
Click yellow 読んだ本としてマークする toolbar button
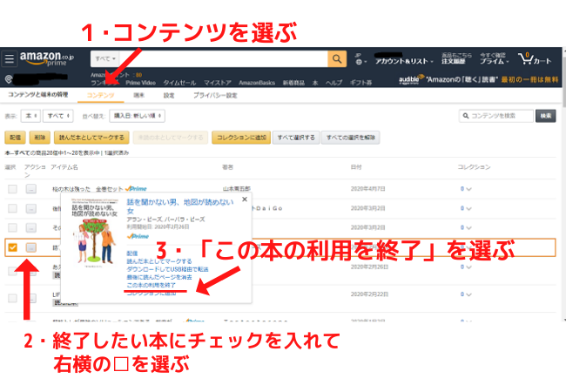(x=91, y=138)
